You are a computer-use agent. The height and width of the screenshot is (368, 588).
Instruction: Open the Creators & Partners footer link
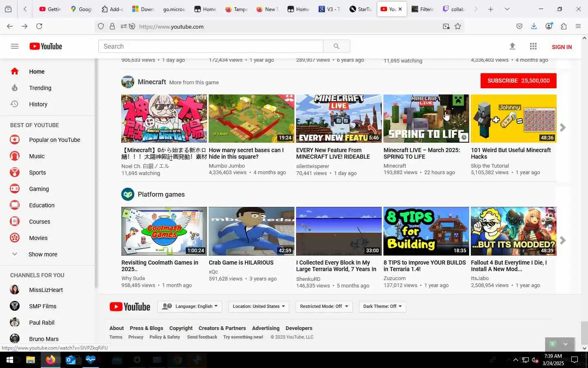coord(222,328)
